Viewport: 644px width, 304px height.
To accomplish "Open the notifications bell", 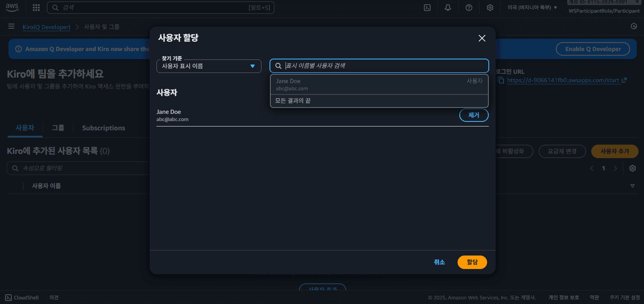I will pos(448,8).
